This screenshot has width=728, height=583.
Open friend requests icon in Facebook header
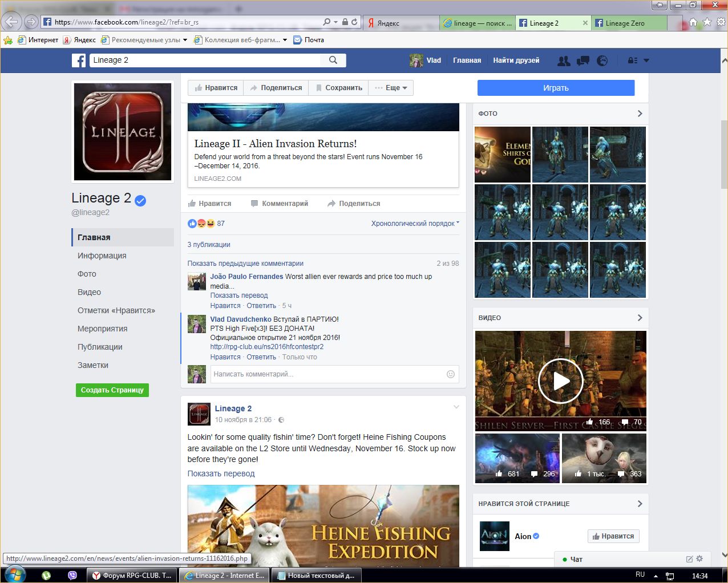pos(564,60)
